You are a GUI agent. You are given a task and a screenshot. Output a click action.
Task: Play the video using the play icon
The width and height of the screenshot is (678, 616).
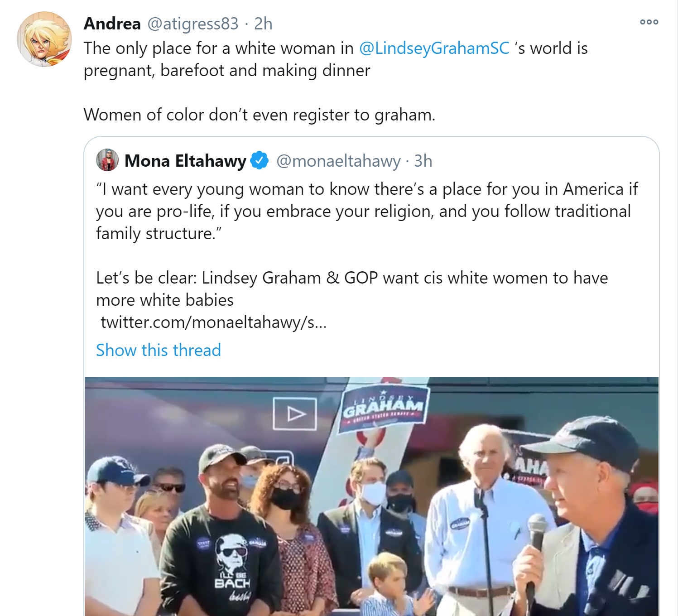coord(295,414)
